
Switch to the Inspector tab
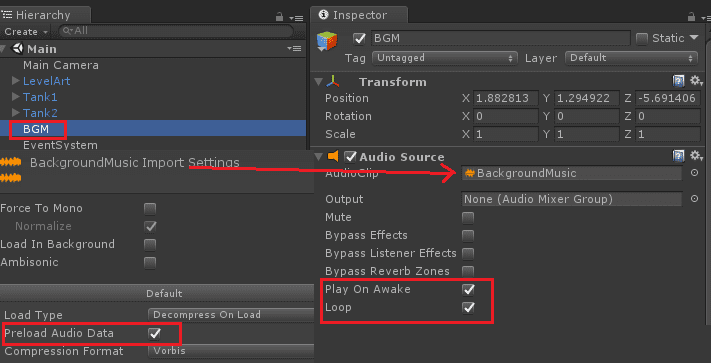tap(359, 15)
